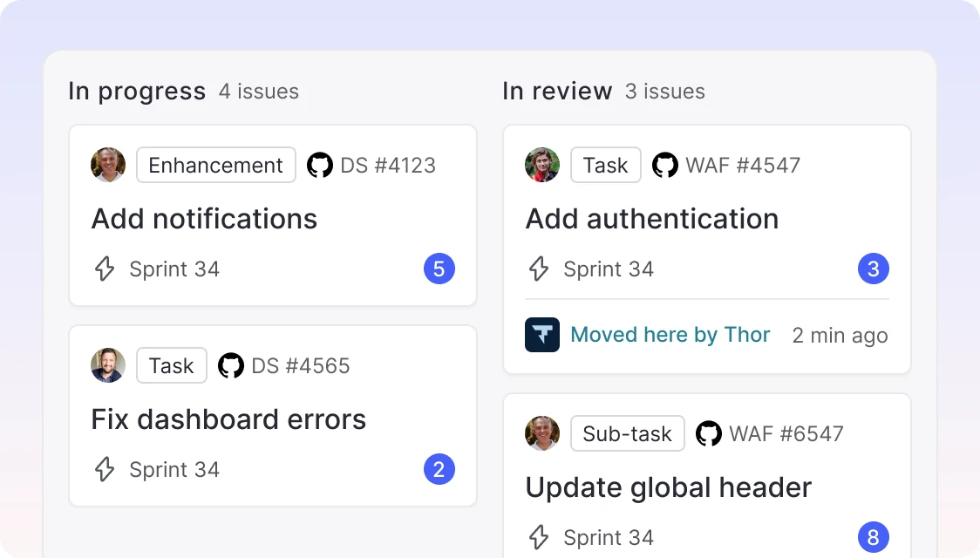The height and width of the screenshot is (558, 980).
Task: Click Sprint 34 on Add notifications card
Action: (174, 269)
